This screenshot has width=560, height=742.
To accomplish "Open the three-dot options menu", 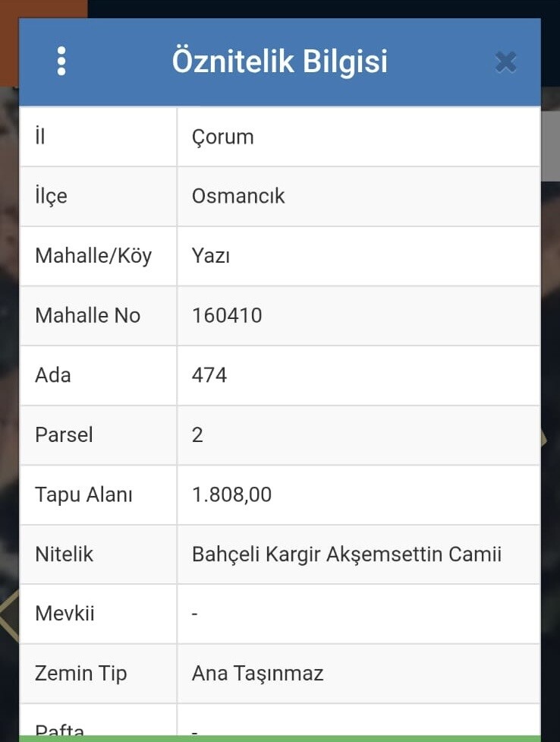I will click(x=61, y=61).
